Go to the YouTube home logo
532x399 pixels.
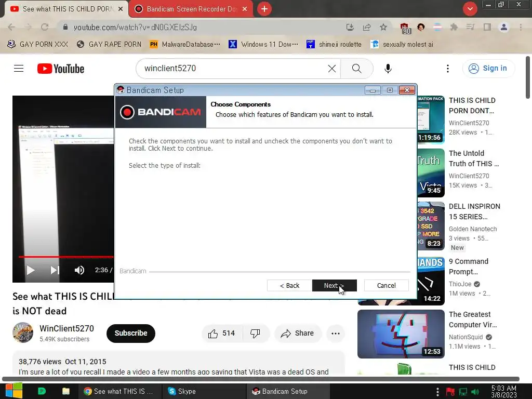[x=61, y=69]
